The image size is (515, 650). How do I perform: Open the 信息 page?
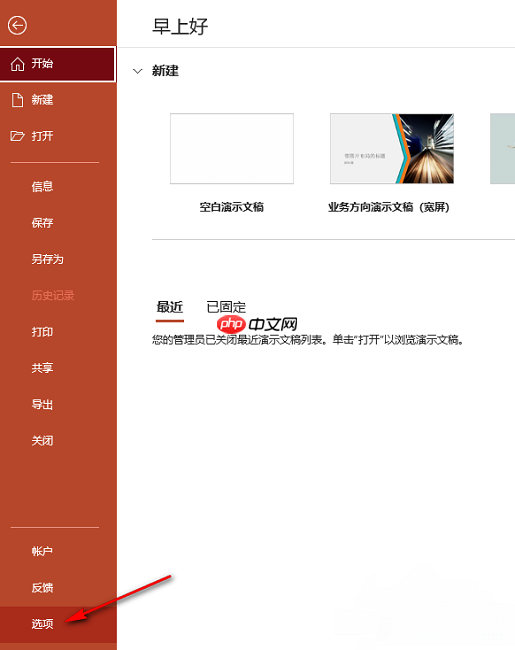click(58, 187)
